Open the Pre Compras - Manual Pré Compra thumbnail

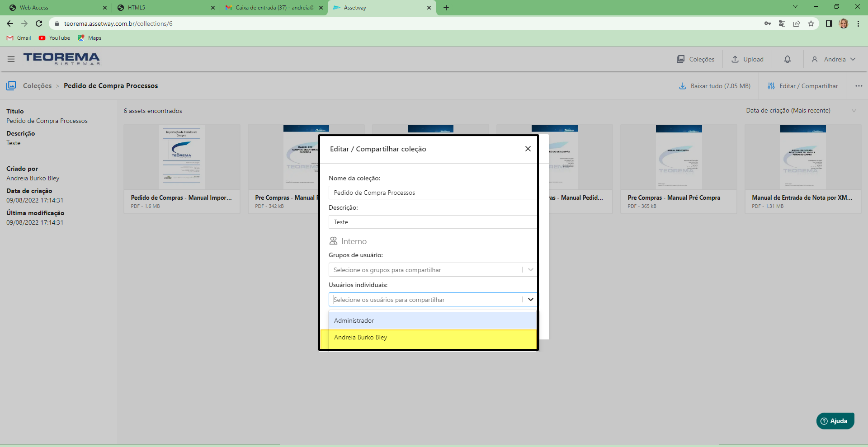(x=679, y=157)
